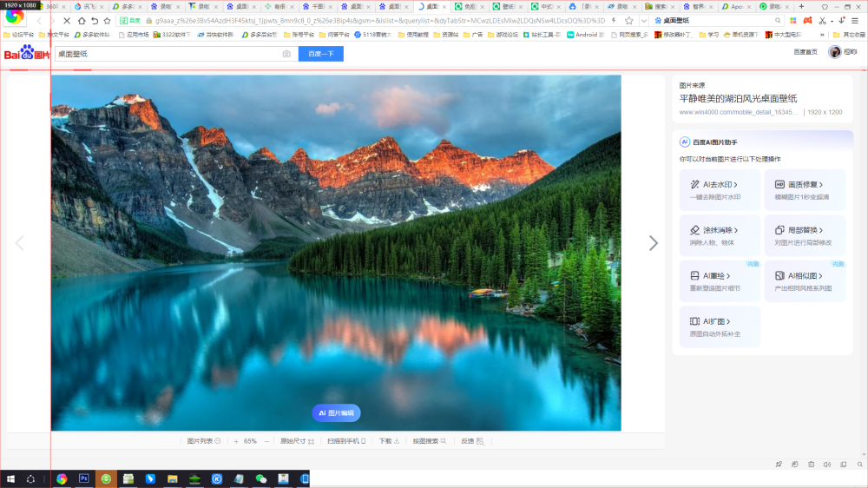Open the scissors screenshot options dropdown arrow
The height and width of the screenshot is (488, 868).
[832, 21]
